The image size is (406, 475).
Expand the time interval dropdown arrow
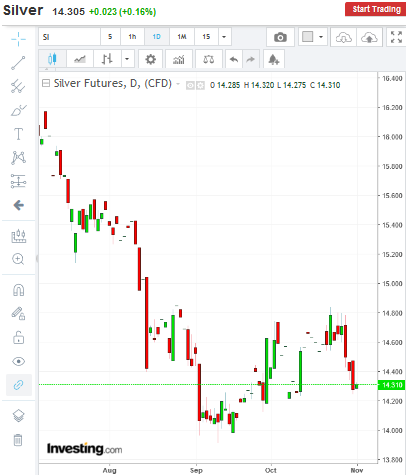click(224, 37)
